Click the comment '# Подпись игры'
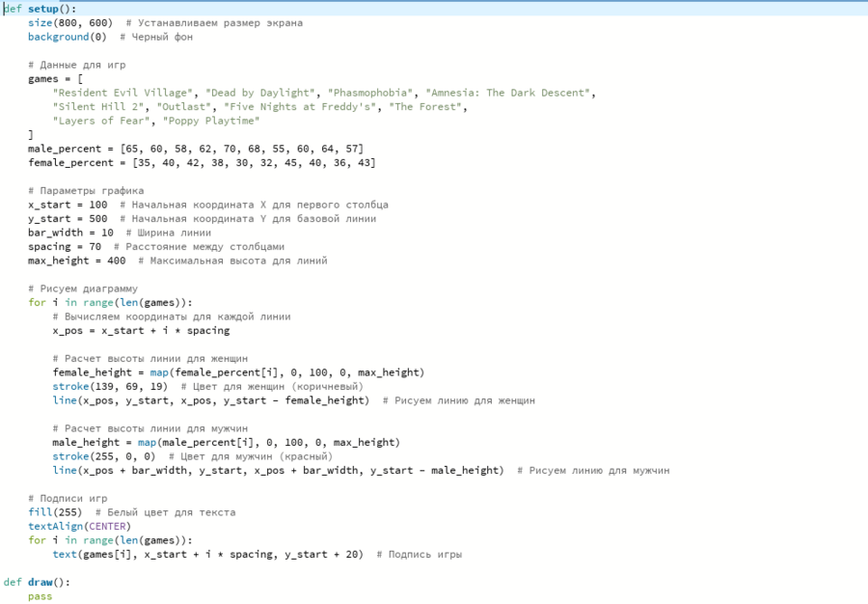The image size is (868, 604). pyautogui.click(x=420, y=555)
